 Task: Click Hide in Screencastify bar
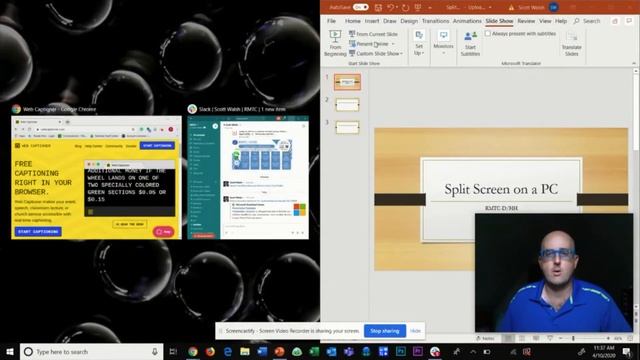click(415, 331)
